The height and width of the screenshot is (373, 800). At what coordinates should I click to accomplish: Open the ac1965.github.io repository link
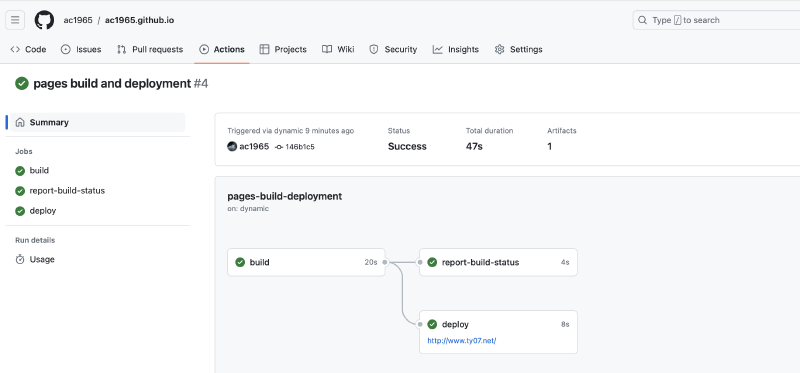[x=139, y=20]
